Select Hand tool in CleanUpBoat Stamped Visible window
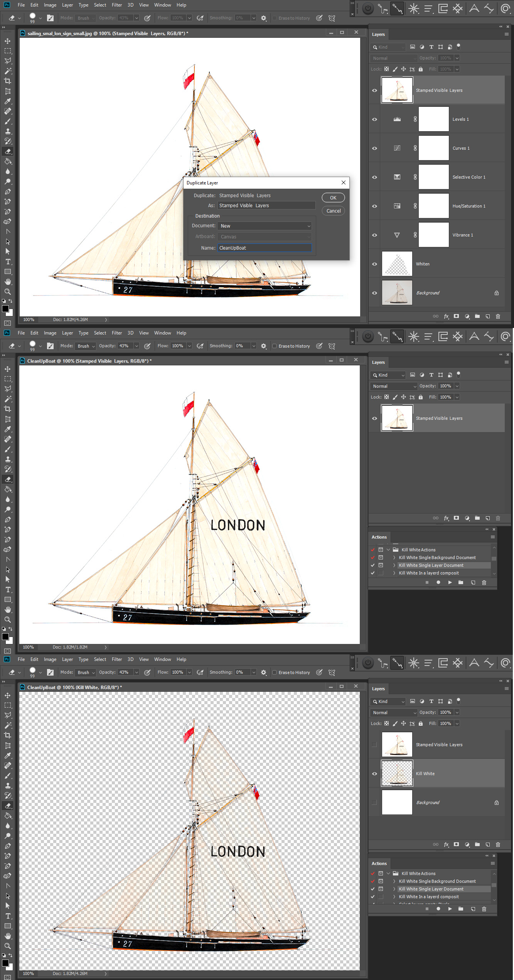 click(8, 610)
